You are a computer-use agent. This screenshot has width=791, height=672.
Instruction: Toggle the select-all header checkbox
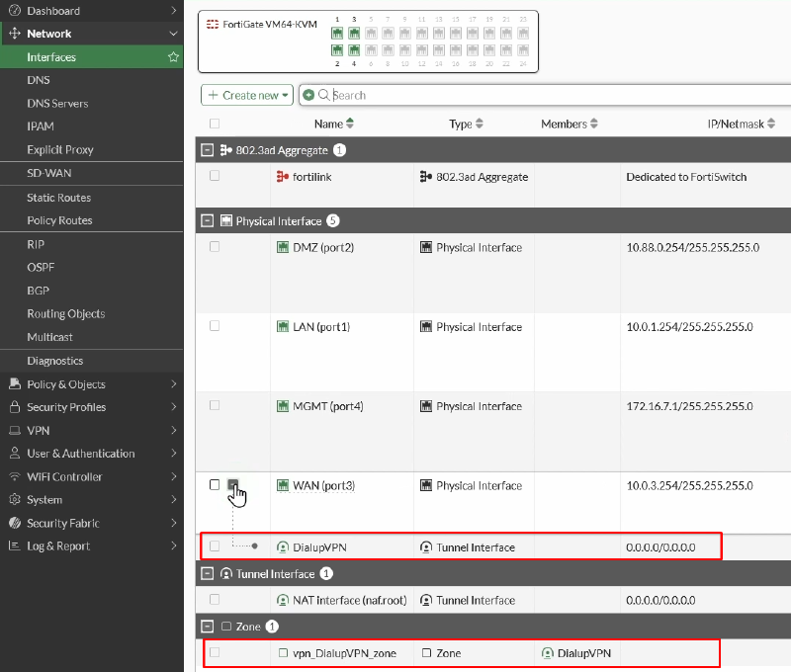click(x=215, y=124)
